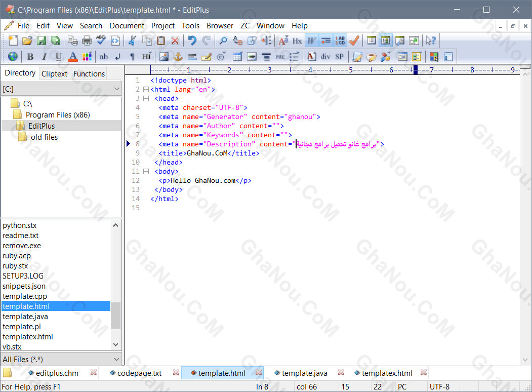Open the Replace A-to-B icon

coord(237,41)
